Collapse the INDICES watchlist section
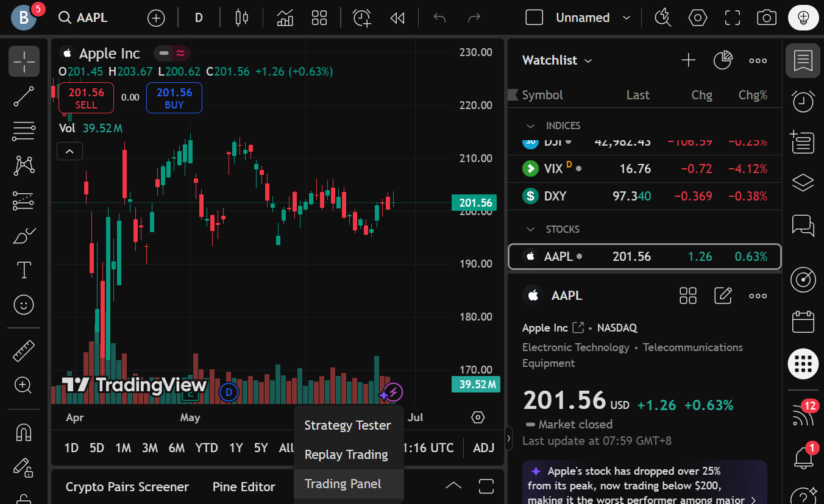This screenshot has height=504, width=824. tap(531, 126)
